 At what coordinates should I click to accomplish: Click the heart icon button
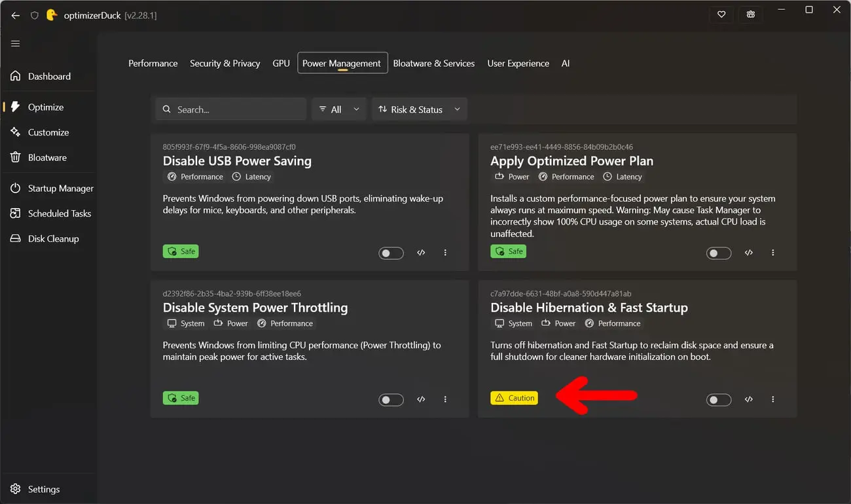click(x=721, y=14)
